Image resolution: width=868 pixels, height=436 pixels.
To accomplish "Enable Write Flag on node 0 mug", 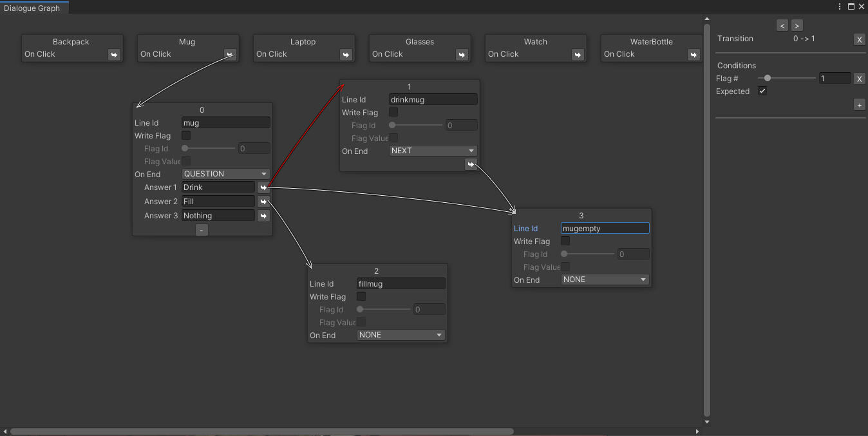I will 186,136.
